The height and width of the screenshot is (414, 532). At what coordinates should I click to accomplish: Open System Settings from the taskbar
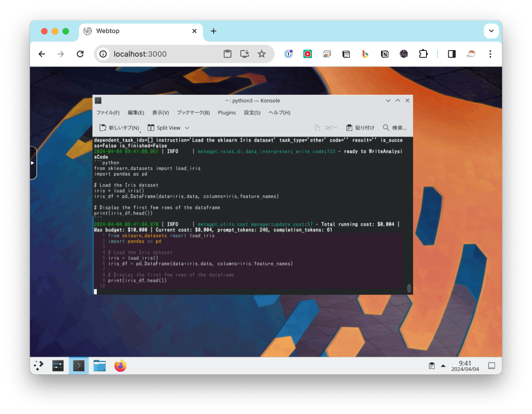[58, 366]
